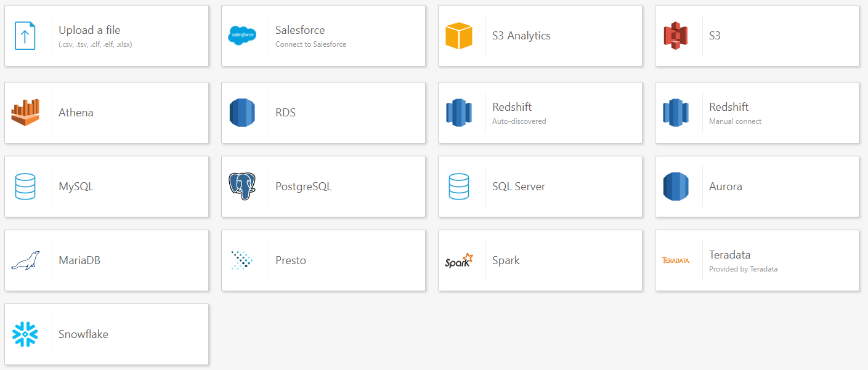Click the Redshift Auto-discovered icon

(x=459, y=113)
